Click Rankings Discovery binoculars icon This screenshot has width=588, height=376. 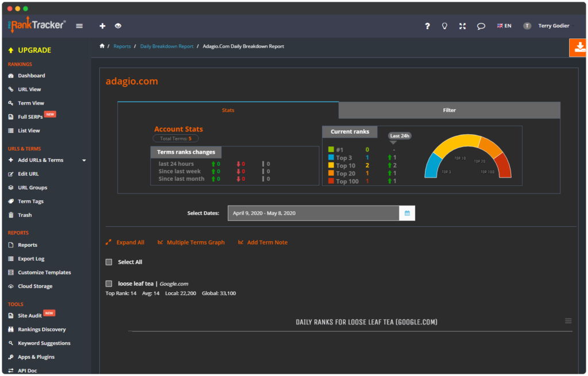pos(11,330)
